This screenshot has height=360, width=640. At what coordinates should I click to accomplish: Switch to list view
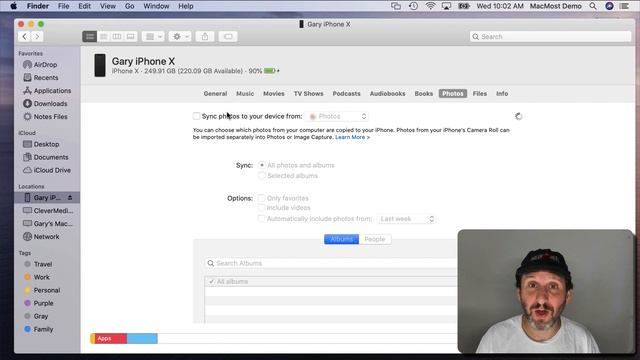(103, 36)
